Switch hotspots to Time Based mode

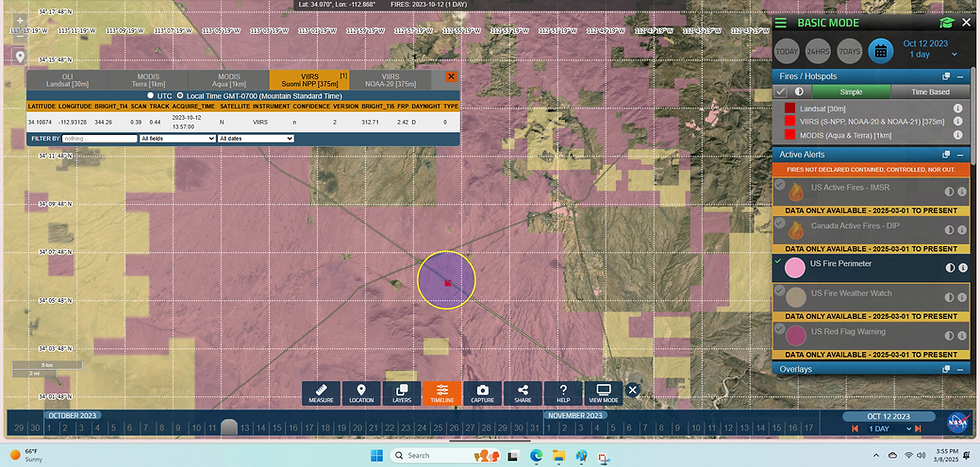[930, 92]
